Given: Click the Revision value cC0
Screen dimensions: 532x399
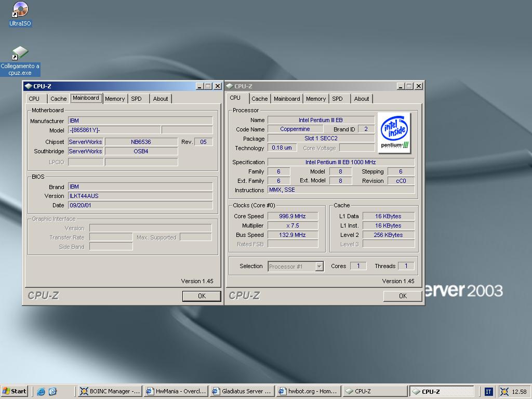Looking at the screenshot, I should (401, 181).
